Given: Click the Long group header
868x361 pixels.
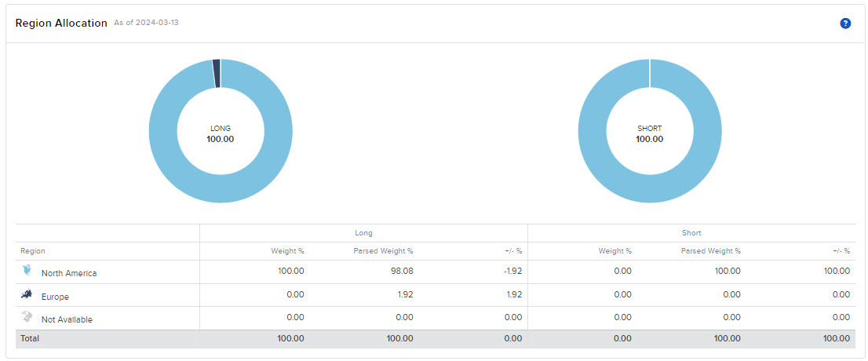Looking at the screenshot, I should point(363,233).
